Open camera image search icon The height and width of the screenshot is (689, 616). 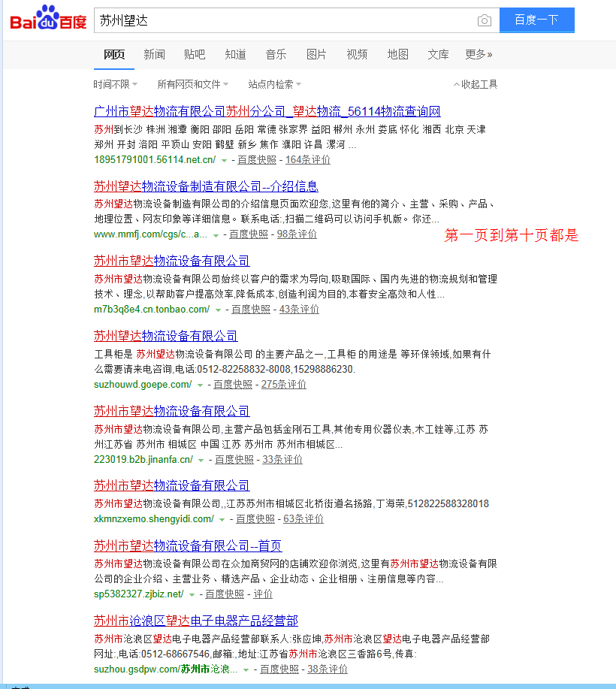click(x=485, y=20)
